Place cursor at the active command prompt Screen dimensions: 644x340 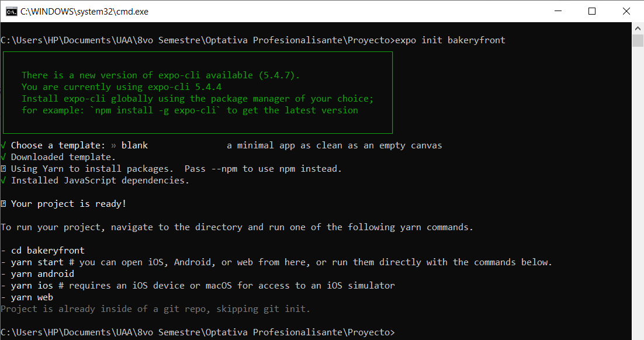point(397,332)
